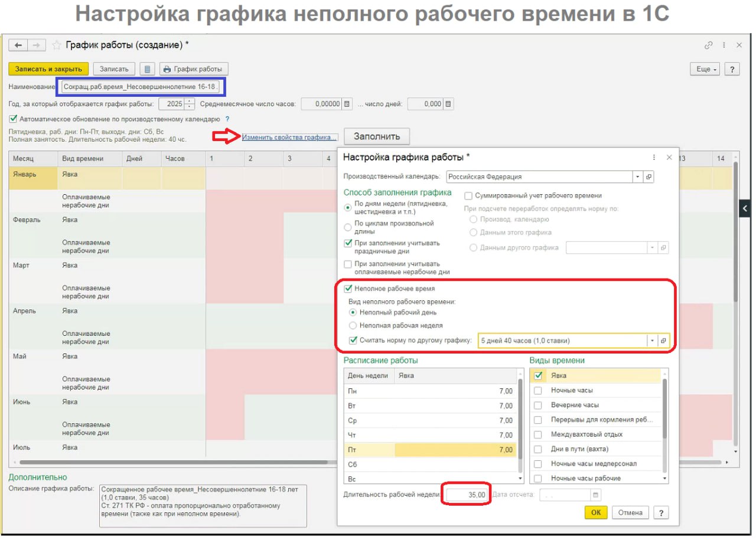
Task: Click Отмена in settings dialog
Action: [x=630, y=512]
